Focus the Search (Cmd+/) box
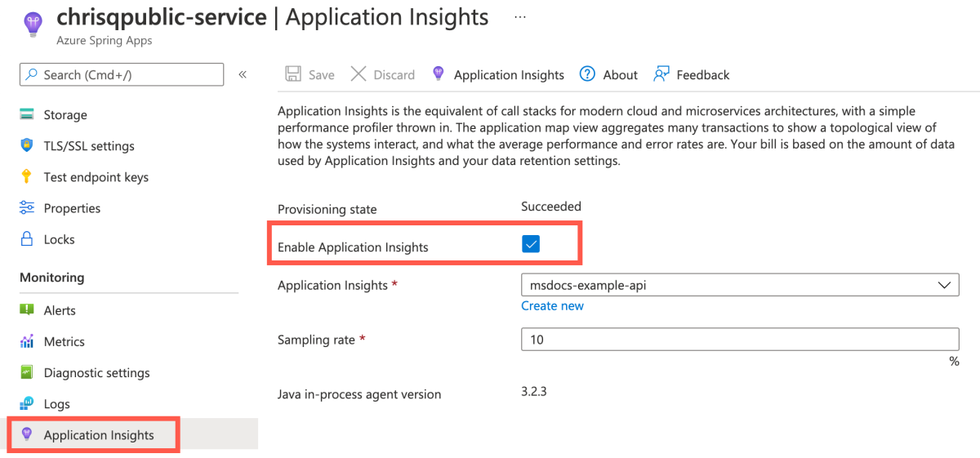 click(122, 74)
